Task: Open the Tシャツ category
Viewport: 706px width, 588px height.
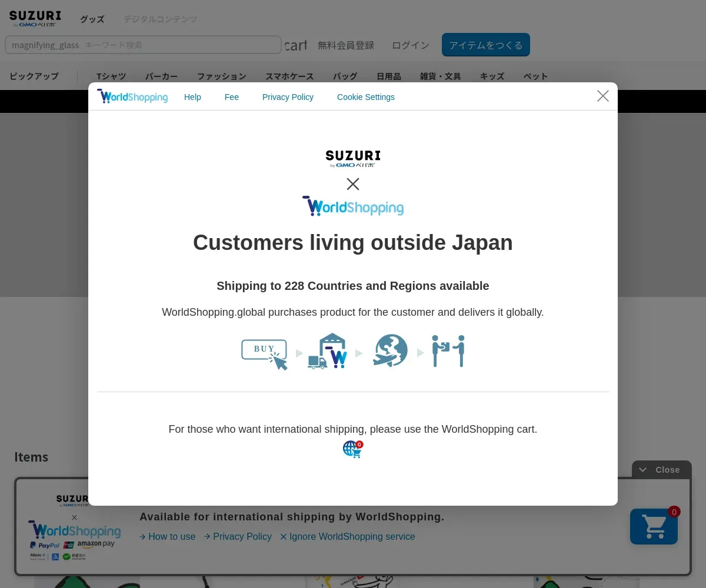Action: click(x=111, y=76)
